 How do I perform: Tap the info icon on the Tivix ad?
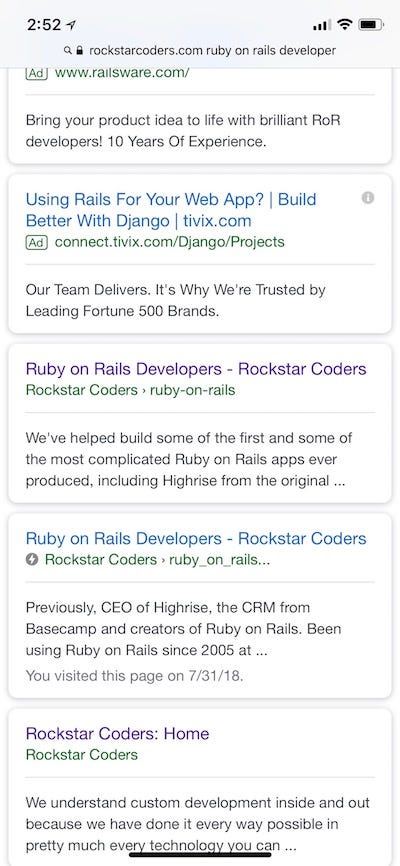pos(368,198)
